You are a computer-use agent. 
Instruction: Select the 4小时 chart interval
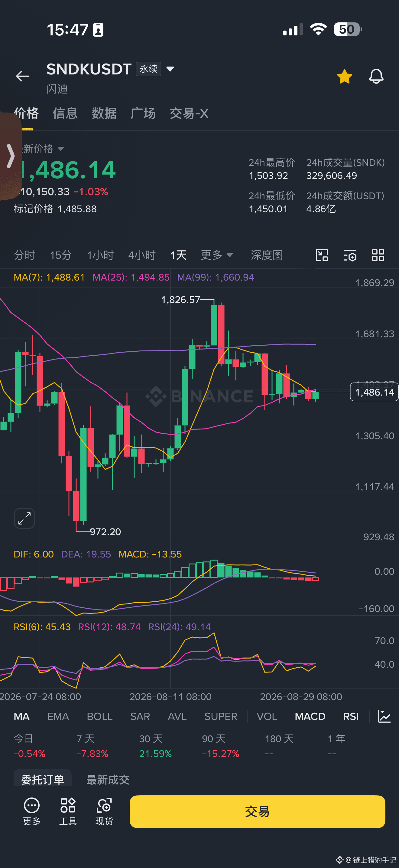click(142, 255)
